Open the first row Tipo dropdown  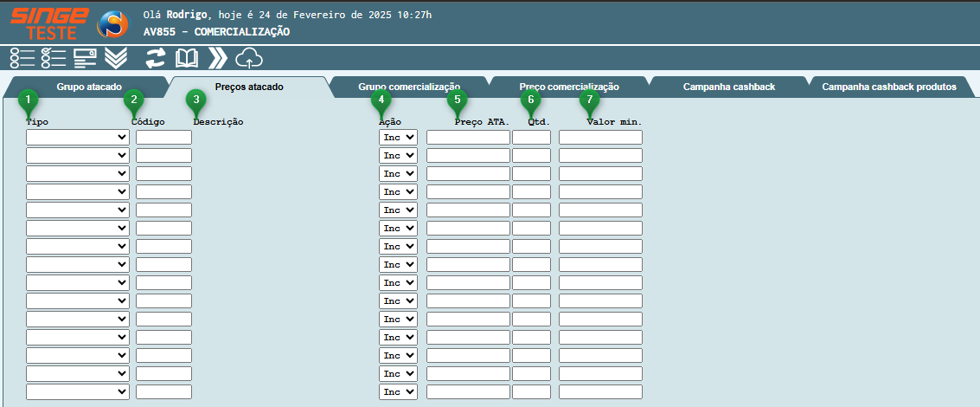click(78, 137)
